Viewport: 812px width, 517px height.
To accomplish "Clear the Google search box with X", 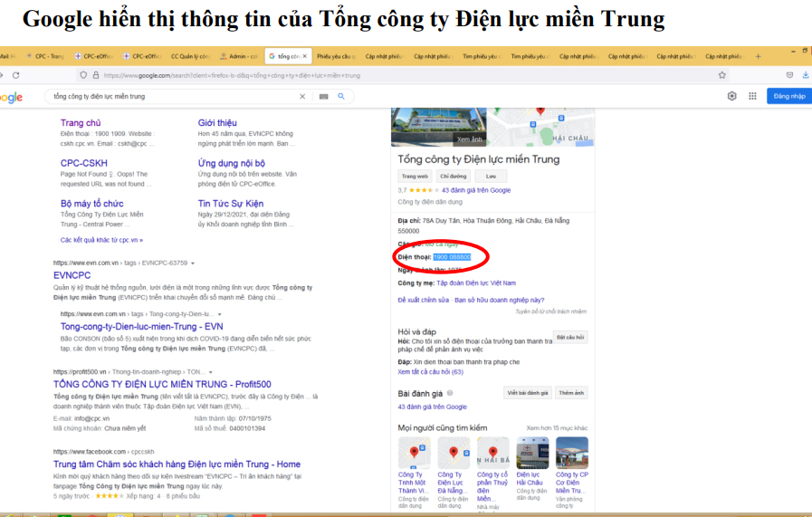I will click(x=302, y=96).
